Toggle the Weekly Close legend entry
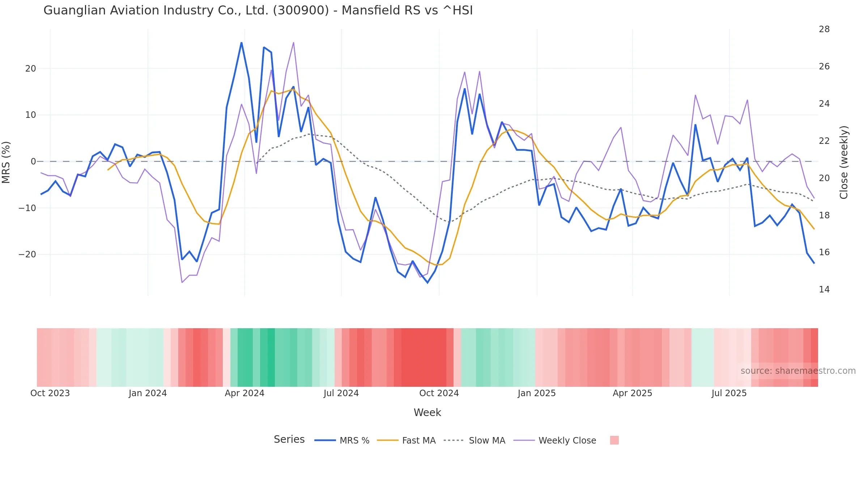 (x=555, y=440)
